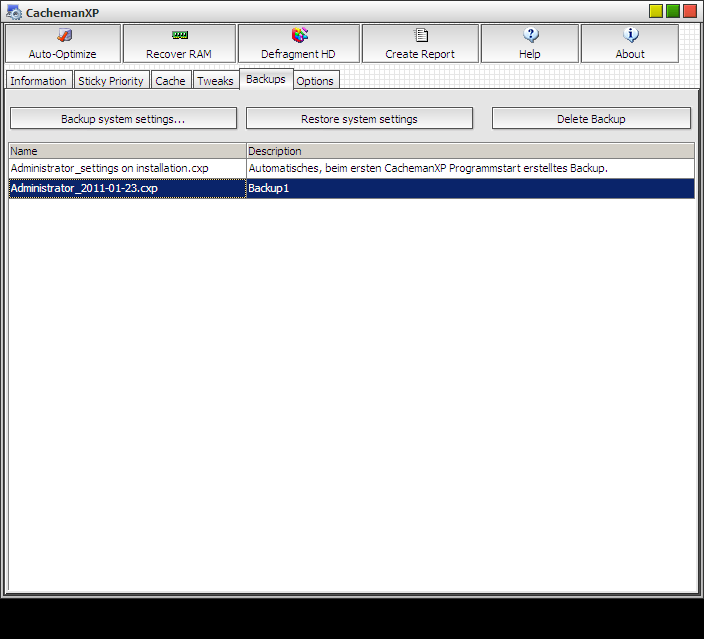704x639 pixels.
Task: Select the Cache tab
Action: click(171, 81)
